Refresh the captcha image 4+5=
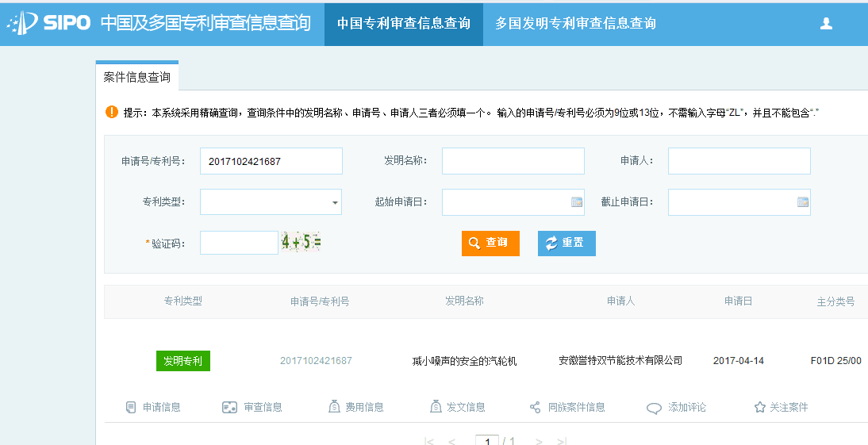The image size is (868, 445). point(301,243)
